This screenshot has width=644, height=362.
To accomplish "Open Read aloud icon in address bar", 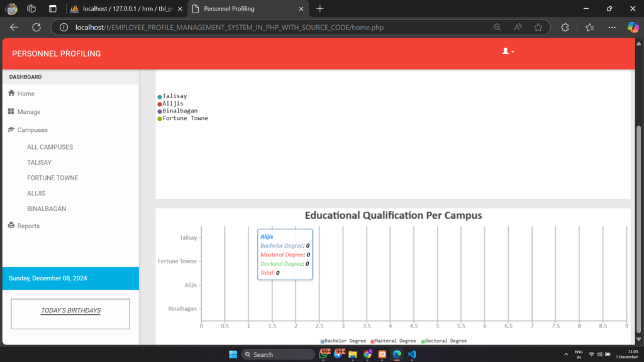I will point(518,28).
